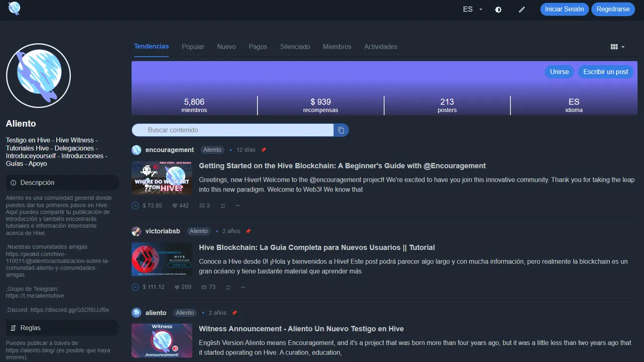644x362 pixels.
Task: Open comments icon showing 3
Action: tap(202, 206)
